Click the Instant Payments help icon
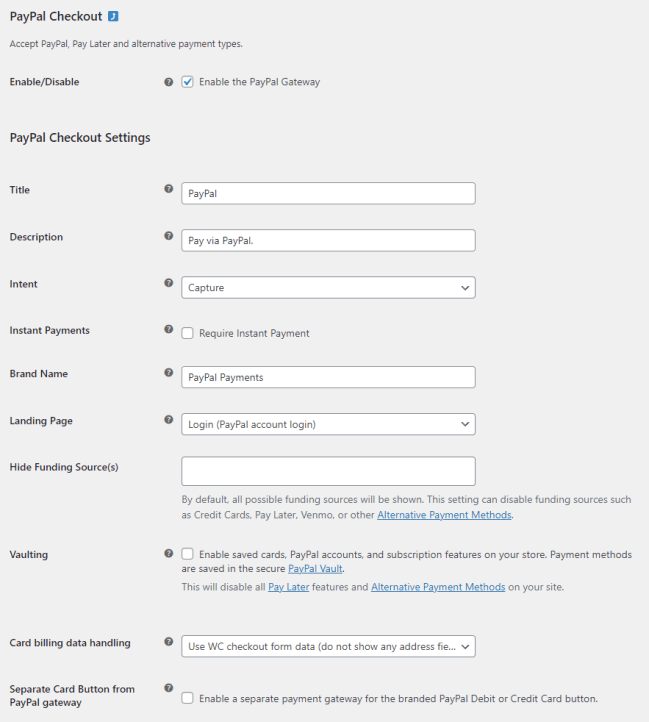 pyautogui.click(x=168, y=329)
